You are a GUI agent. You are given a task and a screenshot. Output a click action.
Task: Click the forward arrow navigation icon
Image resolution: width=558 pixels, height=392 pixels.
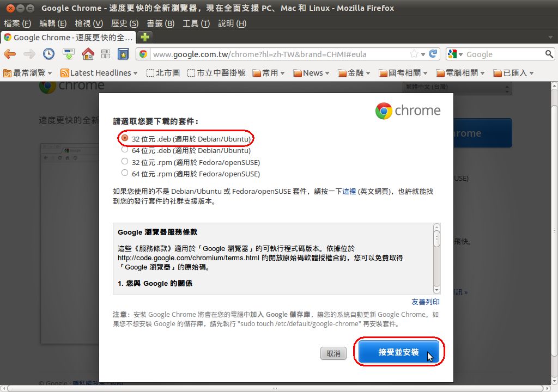point(29,54)
